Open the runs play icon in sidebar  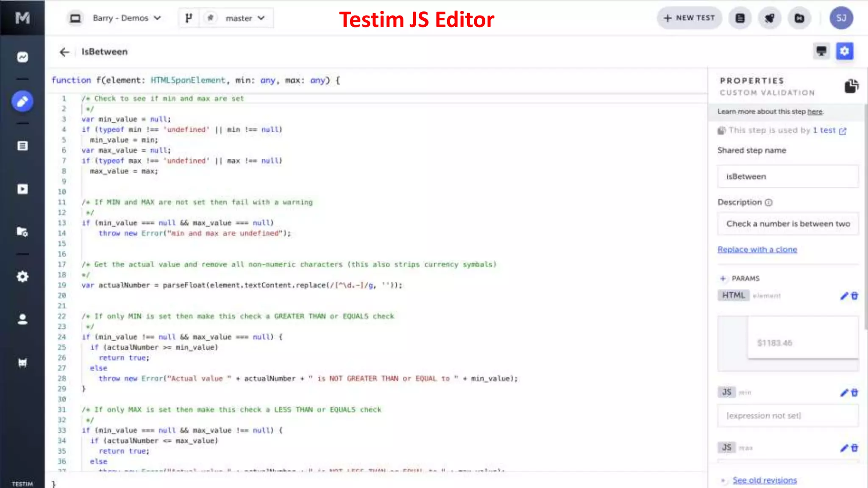tap(22, 189)
